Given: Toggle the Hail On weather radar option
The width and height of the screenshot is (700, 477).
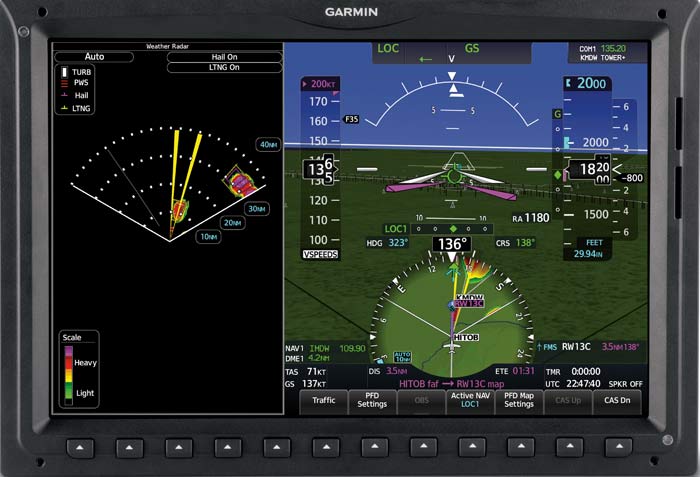Looking at the screenshot, I should tap(224, 57).
